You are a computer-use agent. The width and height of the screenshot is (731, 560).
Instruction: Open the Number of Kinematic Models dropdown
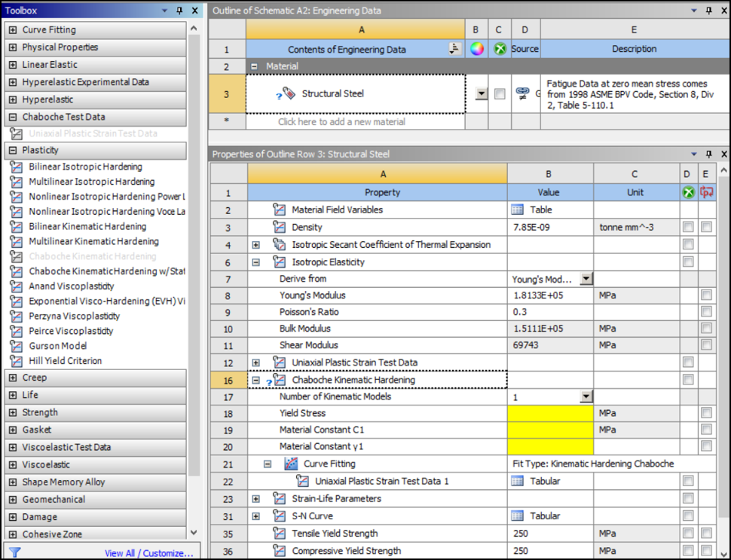coord(586,396)
